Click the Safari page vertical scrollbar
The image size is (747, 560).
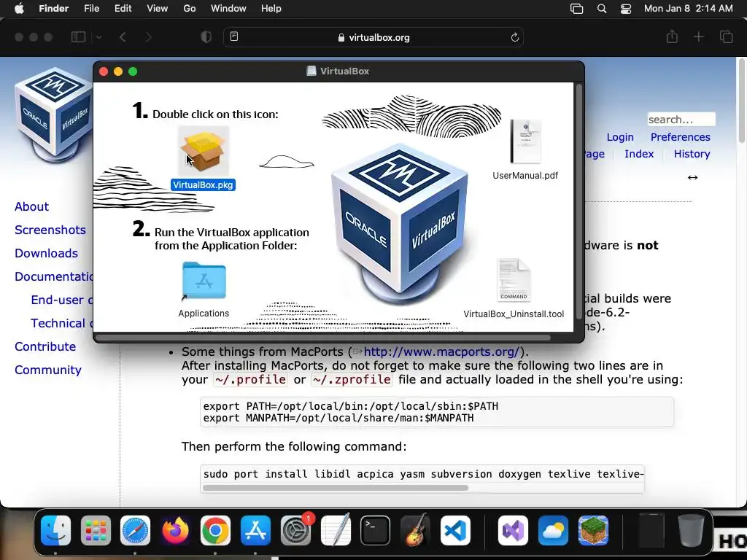(741, 101)
